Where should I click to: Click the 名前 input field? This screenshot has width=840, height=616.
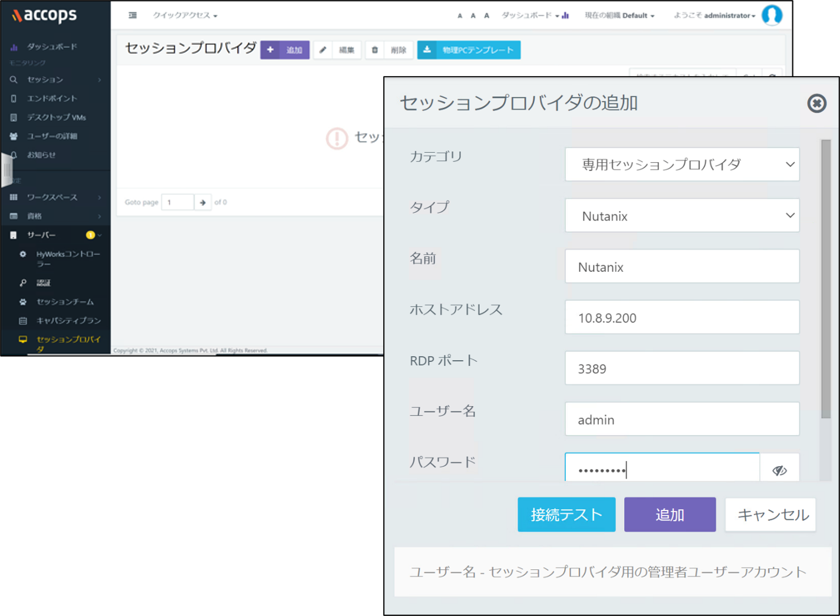(682, 266)
